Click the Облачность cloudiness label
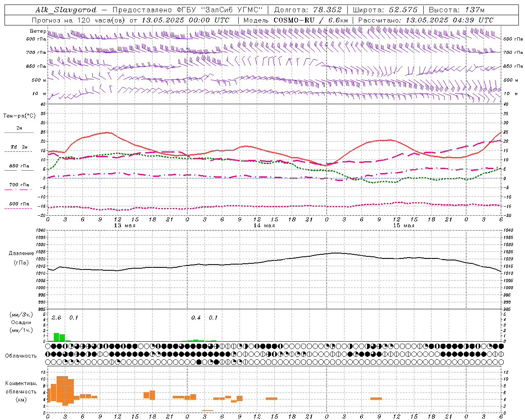This screenshot has height=420, width=525. point(21,356)
